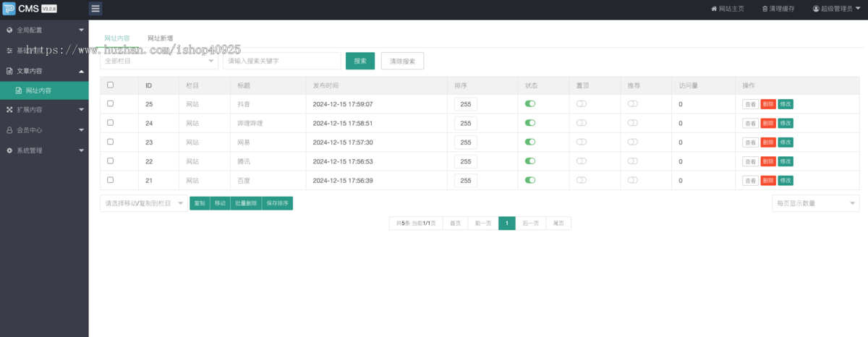Click 查看 for the 抖音 row

pos(751,104)
